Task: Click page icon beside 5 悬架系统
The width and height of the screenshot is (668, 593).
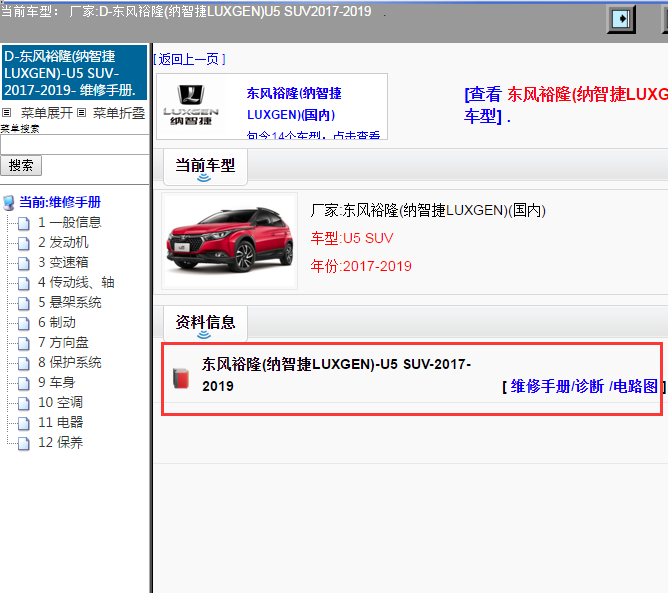Action: [24, 303]
